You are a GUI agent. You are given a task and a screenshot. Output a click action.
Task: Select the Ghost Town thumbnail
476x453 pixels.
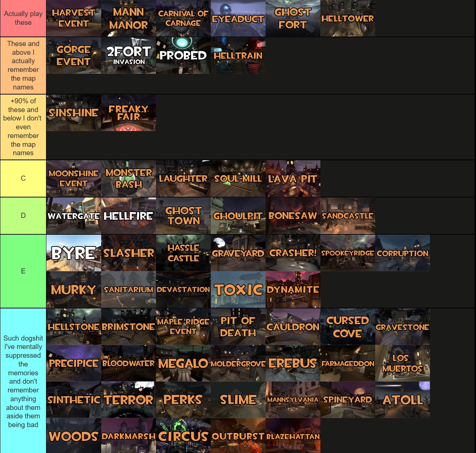pyautogui.click(x=183, y=216)
